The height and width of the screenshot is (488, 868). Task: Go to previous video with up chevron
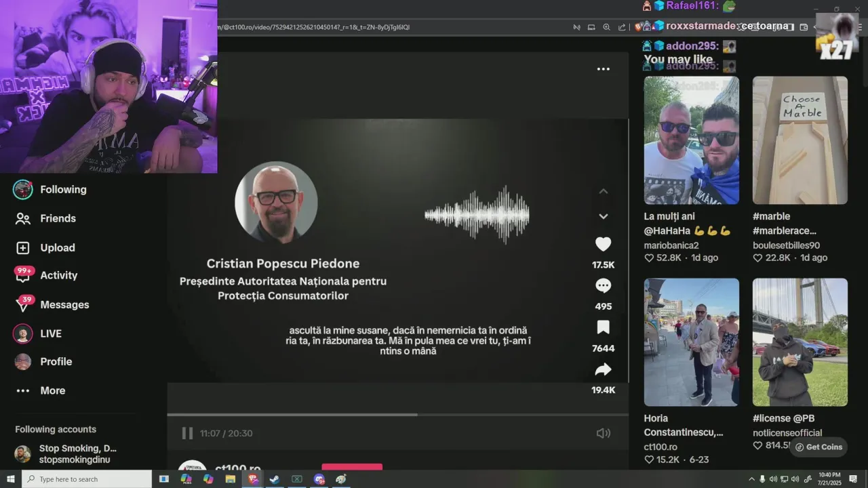[x=603, y=192]
